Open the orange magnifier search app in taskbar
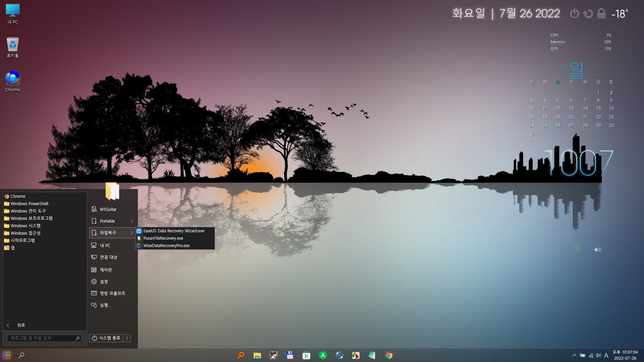 click(240, 355)
